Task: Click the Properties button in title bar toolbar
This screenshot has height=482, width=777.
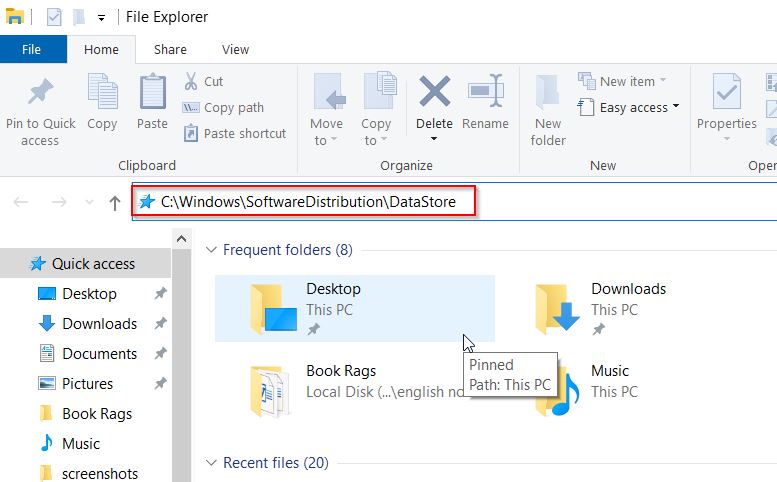Action: (54, 17)
